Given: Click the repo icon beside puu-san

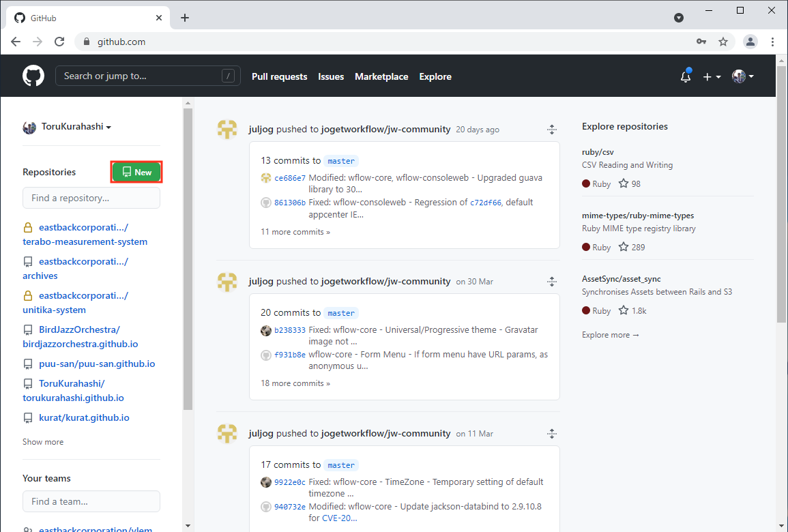Looking at the screenshot, I should coord(28,364).
